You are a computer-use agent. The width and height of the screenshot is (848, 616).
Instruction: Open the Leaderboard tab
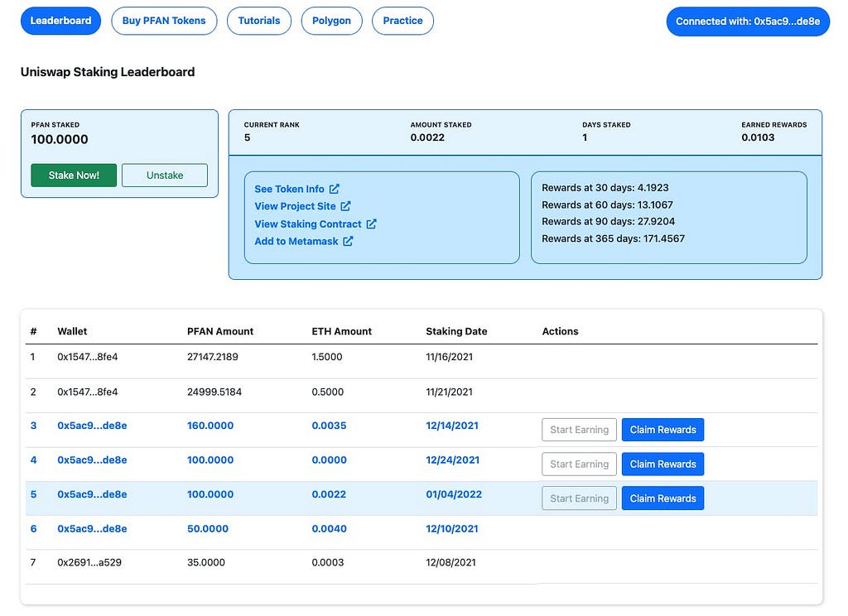point(60,21)
